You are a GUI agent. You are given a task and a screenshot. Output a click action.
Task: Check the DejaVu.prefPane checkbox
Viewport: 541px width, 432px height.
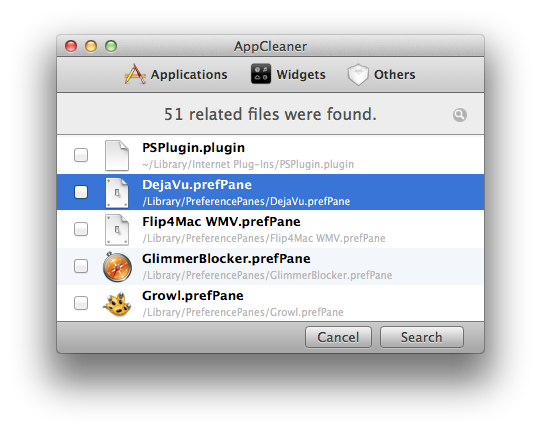click(81, 192)
